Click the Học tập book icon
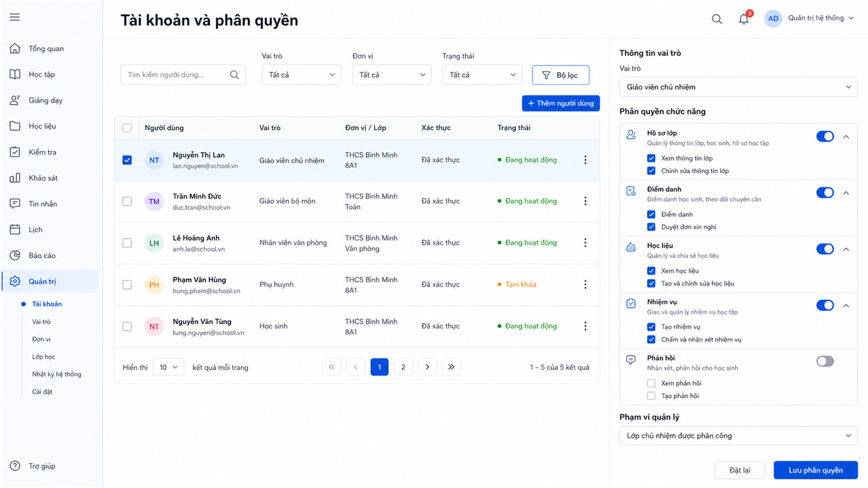The image size is (868, 488). point(15,75)
